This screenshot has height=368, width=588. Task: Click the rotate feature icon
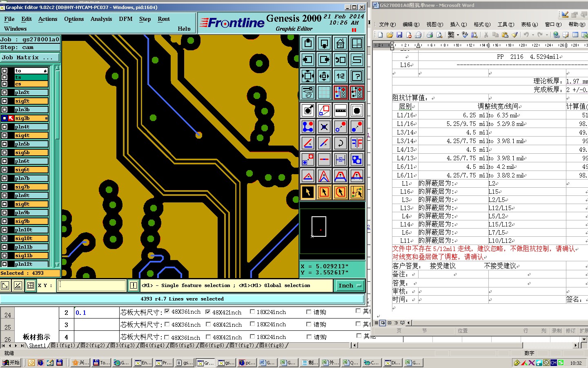[340, 143]
